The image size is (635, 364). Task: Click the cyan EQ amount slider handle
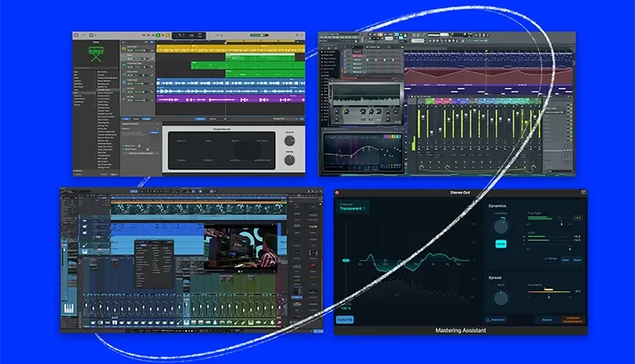point(345,261)
